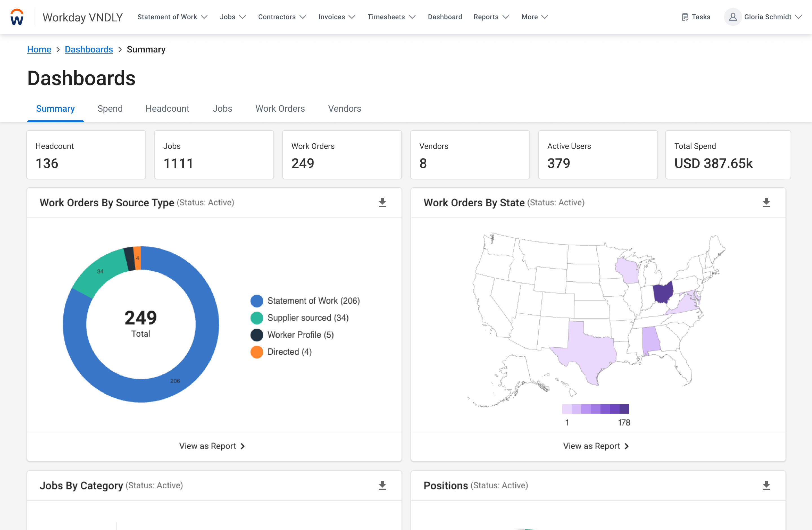
Task: Download Work Orders By Source Type chart
Action: coord(382,203)
